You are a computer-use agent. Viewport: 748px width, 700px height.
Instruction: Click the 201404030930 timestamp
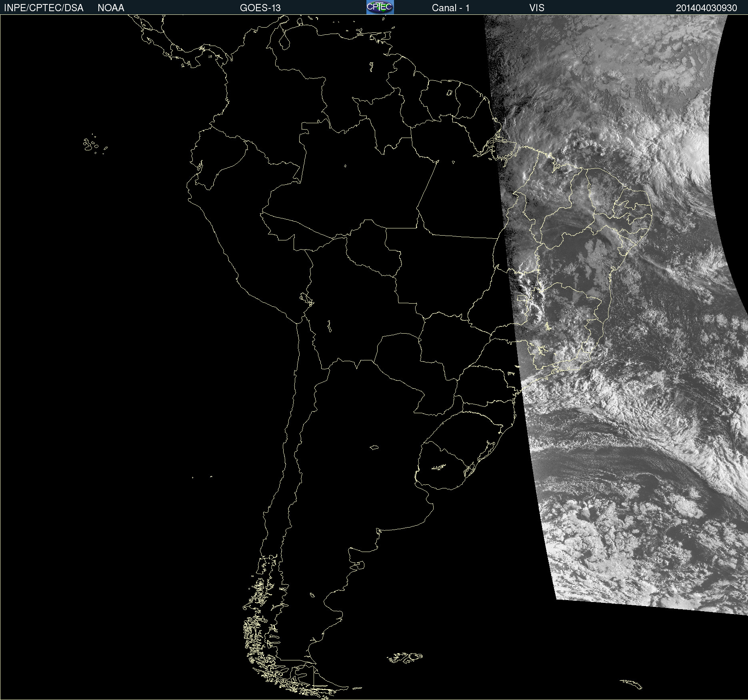(x=706, y=8)
